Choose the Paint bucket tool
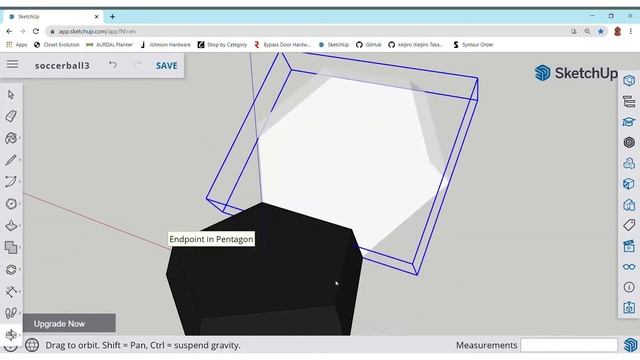Screen dimensions: 640x360 (11, 138)
